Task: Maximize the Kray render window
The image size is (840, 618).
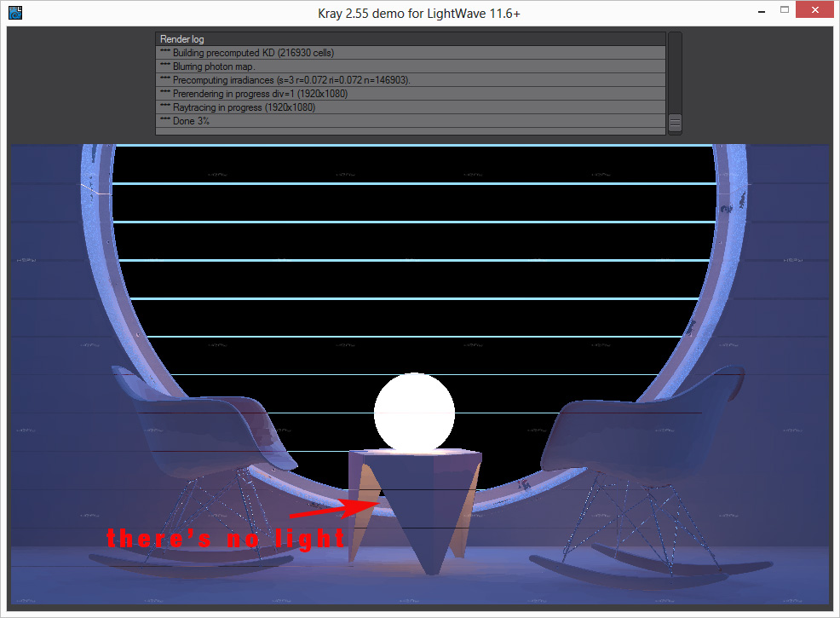Action: point(785,12)
